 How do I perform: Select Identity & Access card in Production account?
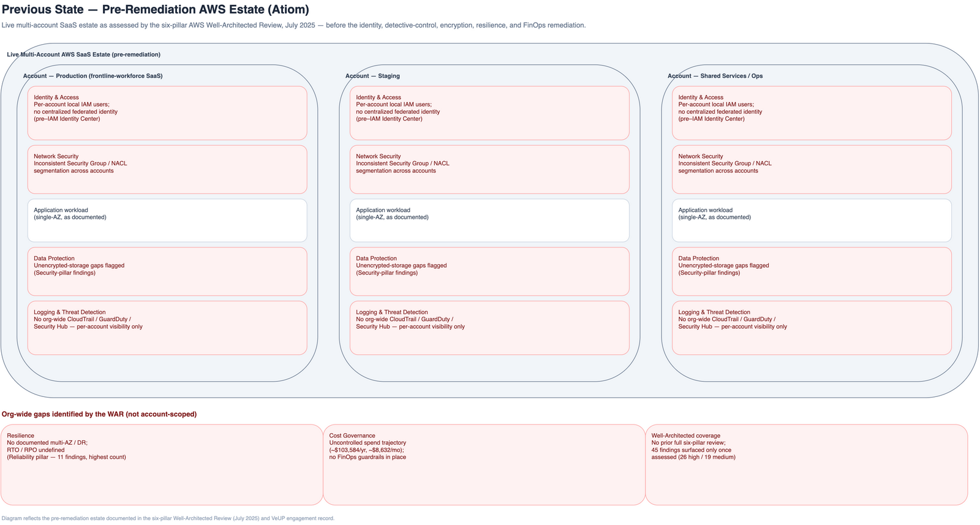point(167,113)
